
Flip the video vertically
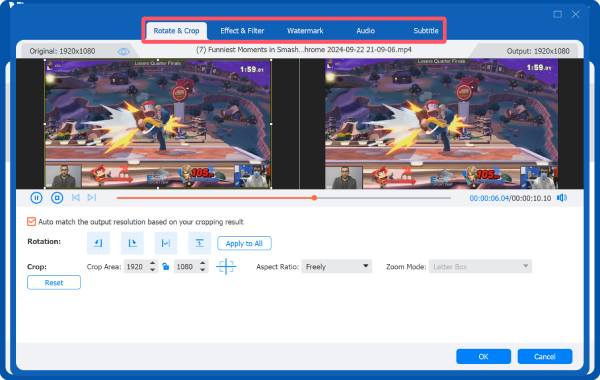point(199,243)
